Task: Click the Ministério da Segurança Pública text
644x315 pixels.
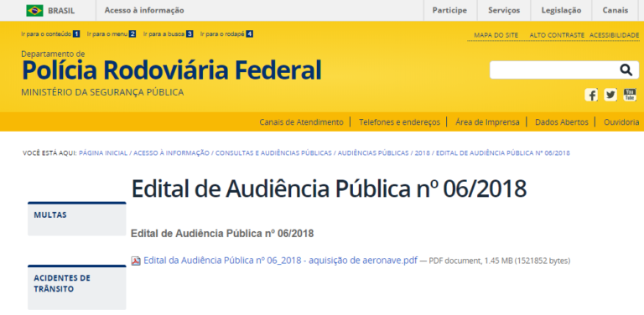Action: click(102, 93)
